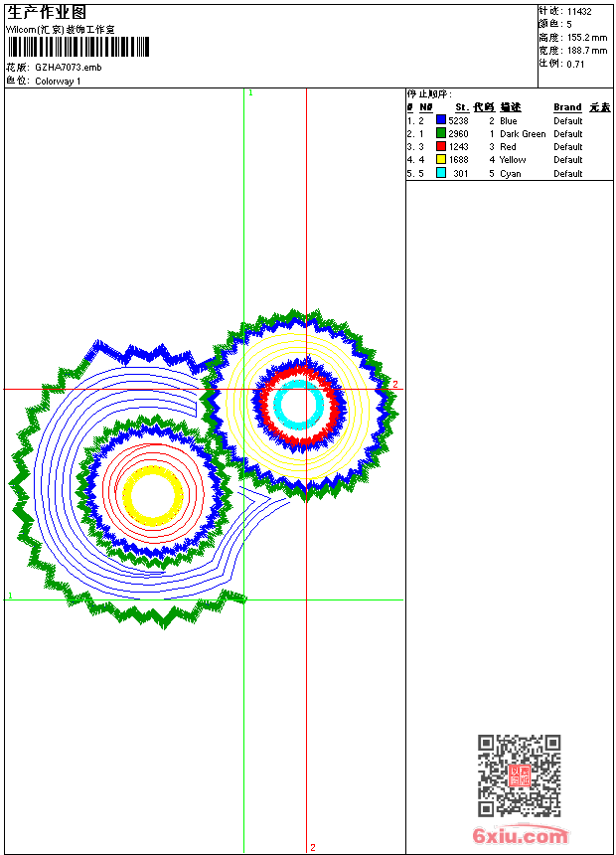Select the 描述 column header
The height and width of the screenshot is (855, 616).
click(x=510, y=107)
